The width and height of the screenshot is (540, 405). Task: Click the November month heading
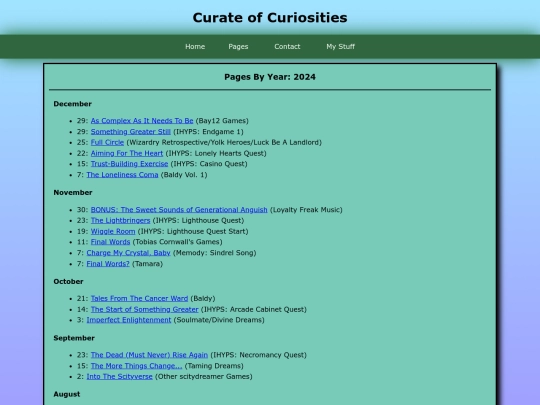[73, 193]
